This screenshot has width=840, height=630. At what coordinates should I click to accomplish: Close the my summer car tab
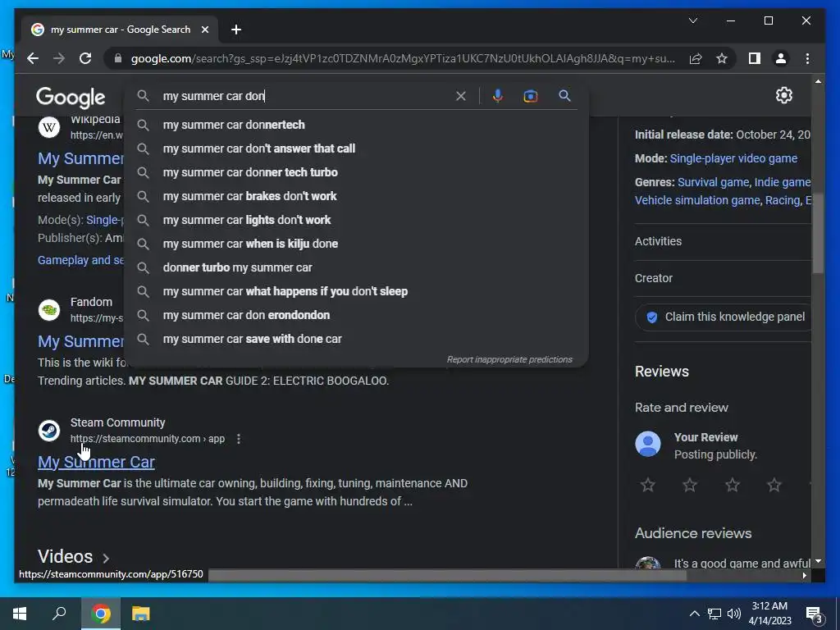point(204,30)
